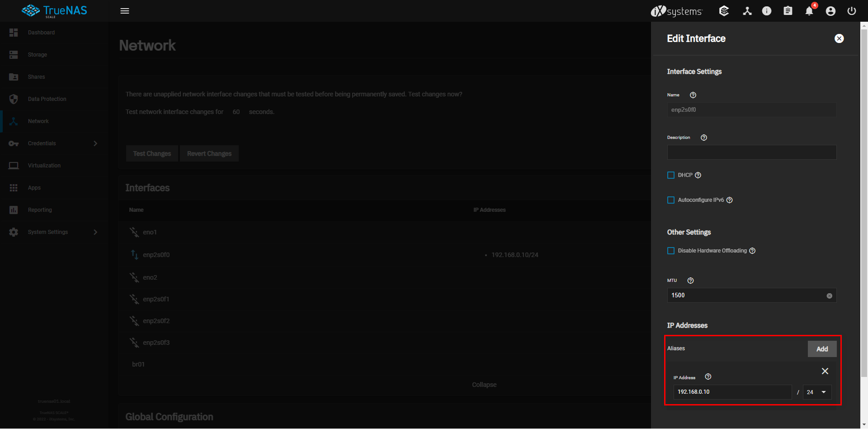Open the About info icon in top bar
The width and height of the screenshot is (868, 429).
coord(767,11)
